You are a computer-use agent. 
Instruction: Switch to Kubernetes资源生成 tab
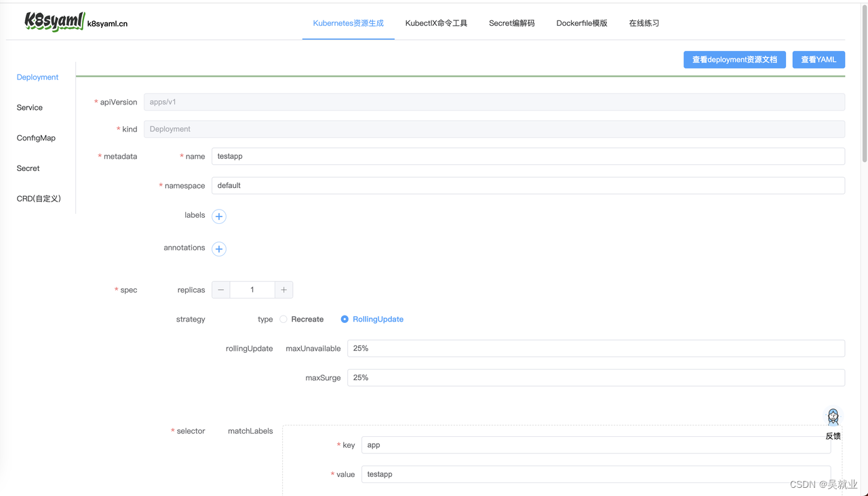pyautogui.click(x=349, y=23)
